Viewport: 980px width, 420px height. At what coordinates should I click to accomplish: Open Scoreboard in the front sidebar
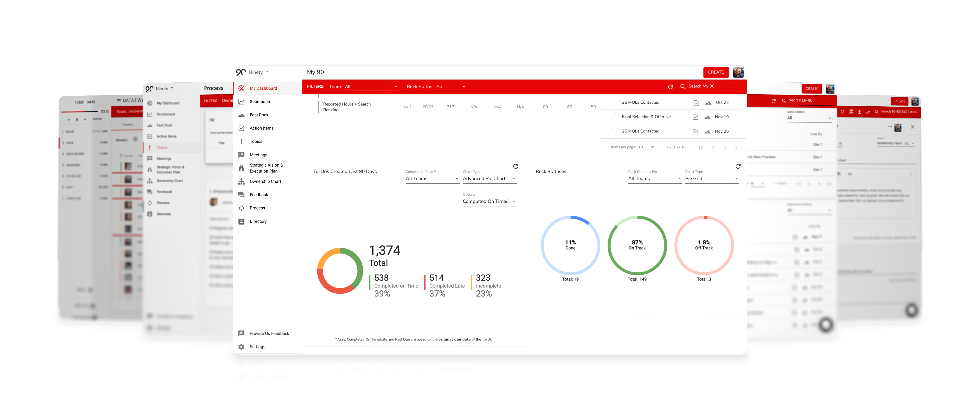[x=260, y=102]
